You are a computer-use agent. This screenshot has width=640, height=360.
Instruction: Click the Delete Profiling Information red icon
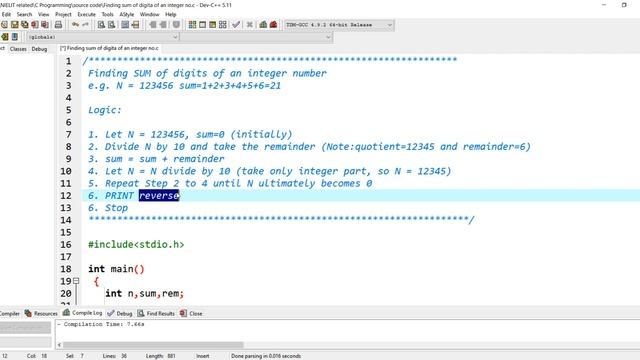click(x=273, y=25)
